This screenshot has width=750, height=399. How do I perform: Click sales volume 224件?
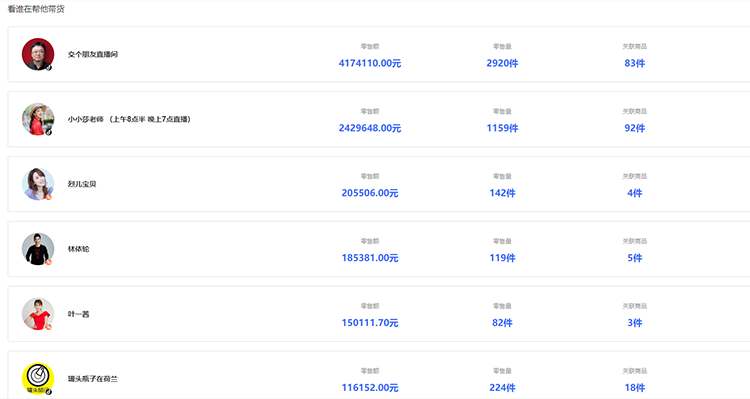tap(502, 388)
